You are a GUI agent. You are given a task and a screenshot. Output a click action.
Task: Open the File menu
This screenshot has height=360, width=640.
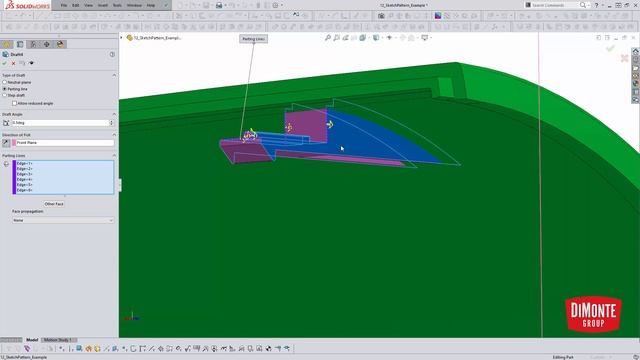64,5
